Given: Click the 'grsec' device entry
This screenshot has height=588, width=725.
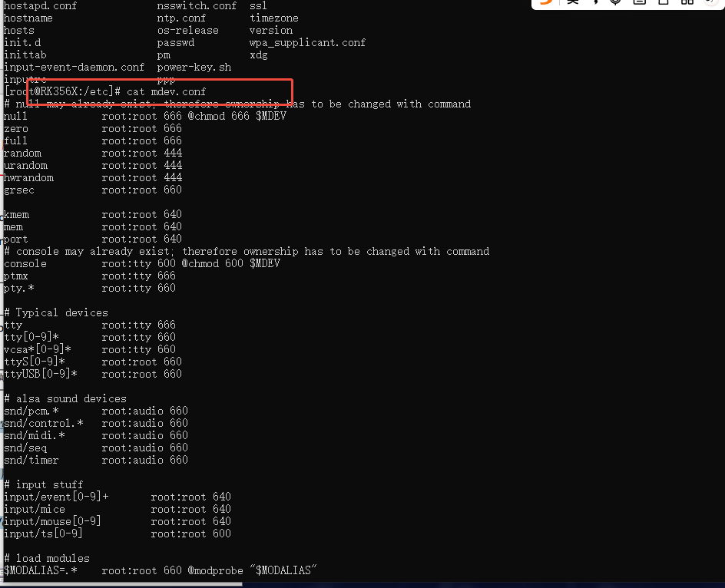Looking at the screenshot, I should point(19,190).
